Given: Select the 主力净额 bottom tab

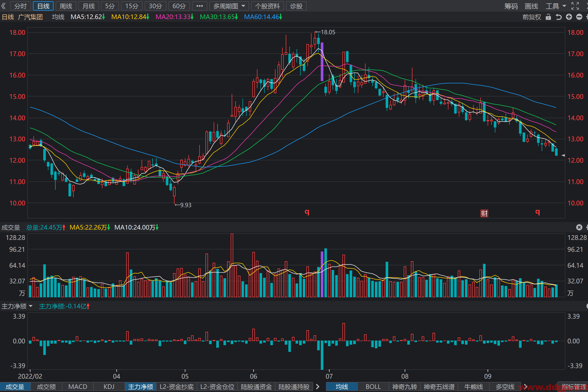Looking at the screenshot, I should pyautogui.click(x=141, y=387).
